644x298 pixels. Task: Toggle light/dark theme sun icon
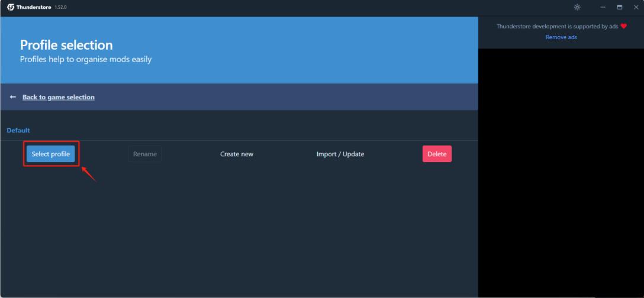point(577,7)
